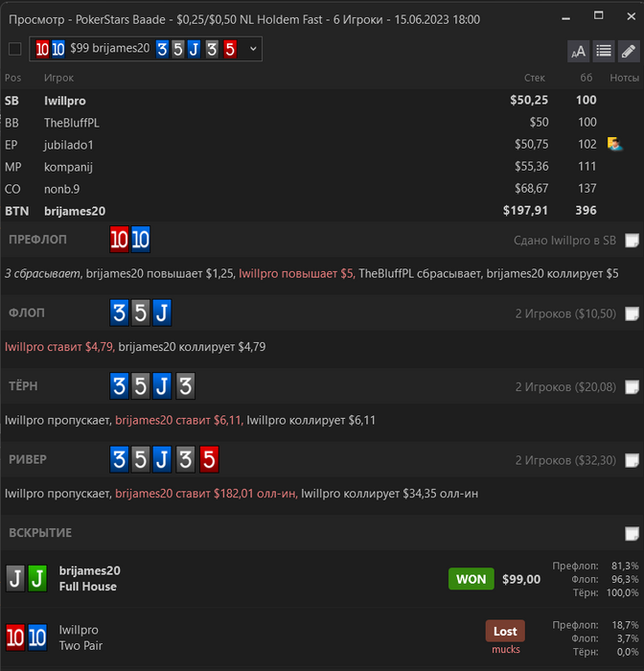Open note icon for Turn street
644x671 pixels.
[632, 387]
